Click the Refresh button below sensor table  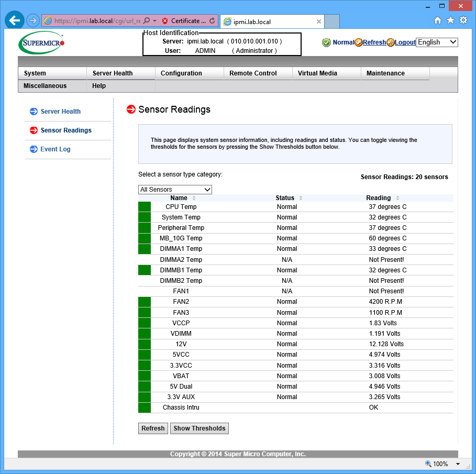[x=153, y=428]
